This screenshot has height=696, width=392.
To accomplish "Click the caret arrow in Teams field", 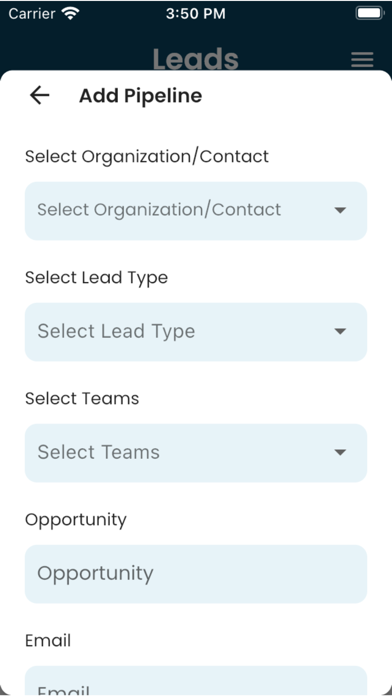I will point(340,452).
